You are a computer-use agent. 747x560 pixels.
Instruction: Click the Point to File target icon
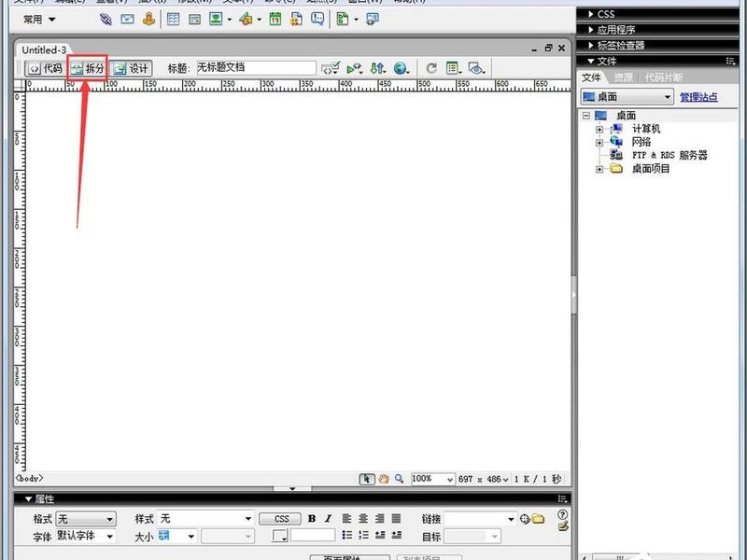click(525, 519)
